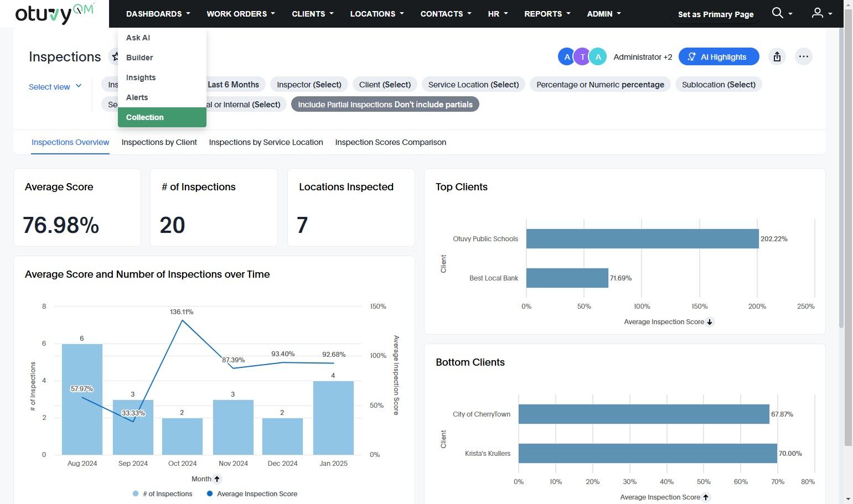Toggle the # of Inspections legend series

pos(163,494)
